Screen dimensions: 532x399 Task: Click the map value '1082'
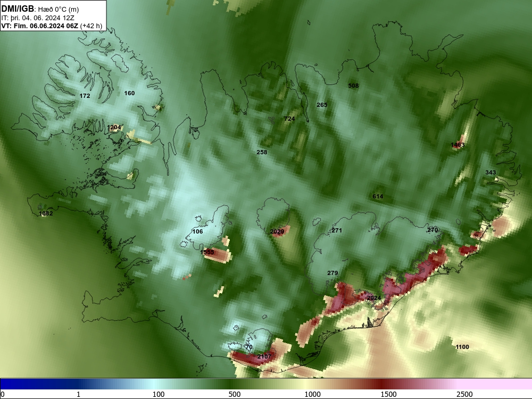[46, 213]
